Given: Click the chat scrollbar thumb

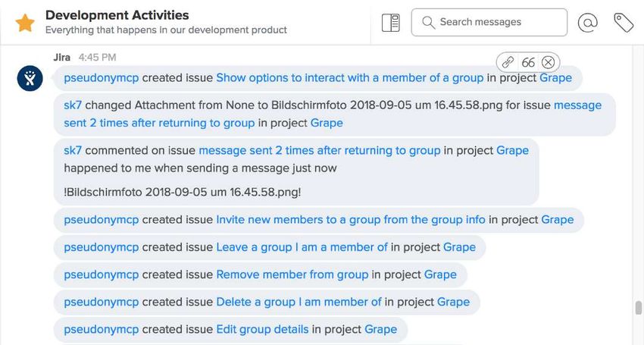Looking at the screenshot, I should click(638, 308).
